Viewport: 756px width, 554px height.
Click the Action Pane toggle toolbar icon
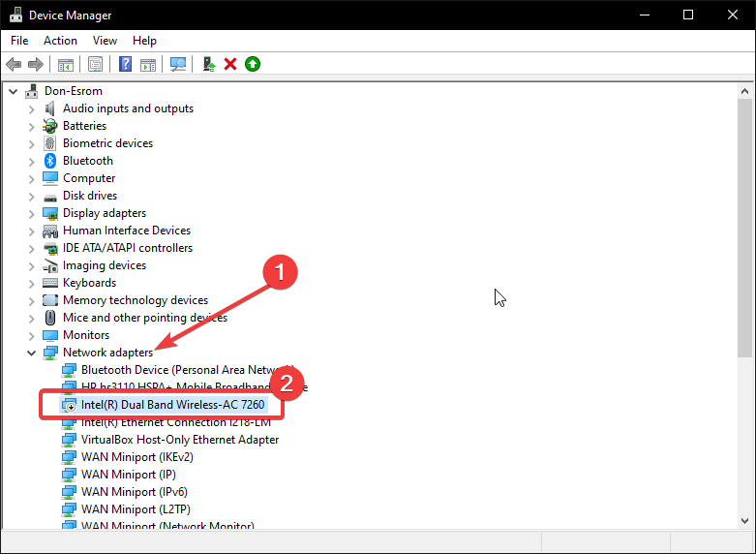pos(148,64)
